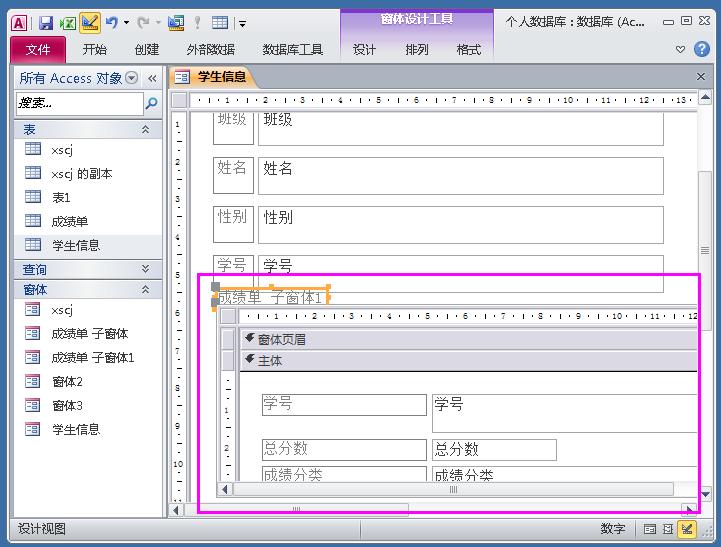Click the datasheet table icon in quick access
The width and height of the screenshot is (721, 547).
tap(220, 22)
